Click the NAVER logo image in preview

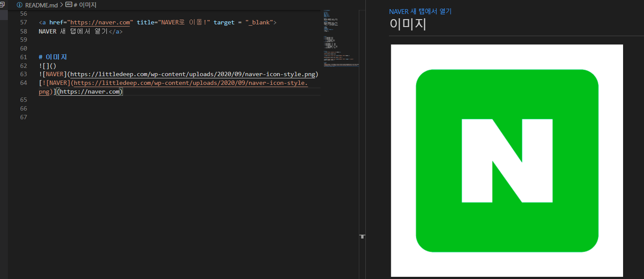507,160
